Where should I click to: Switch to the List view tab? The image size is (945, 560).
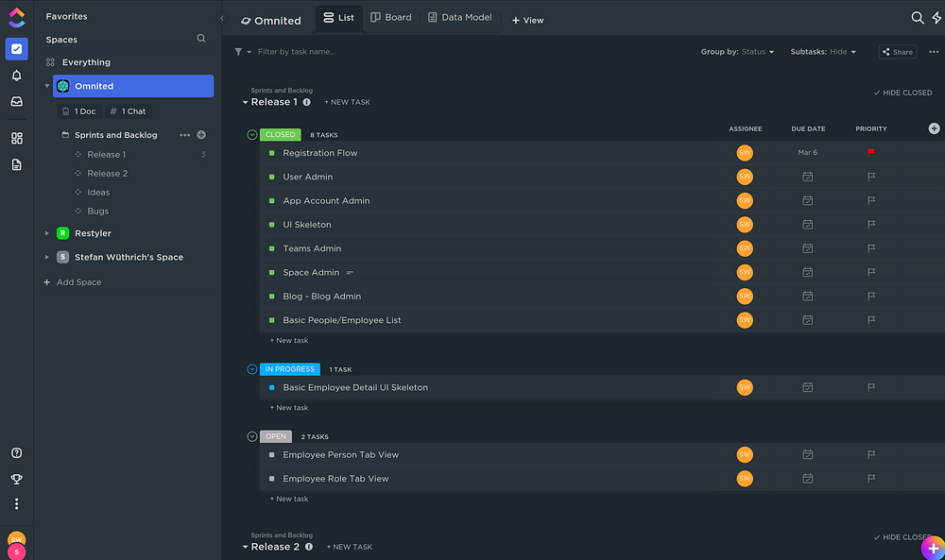pyautogui.click(x=338, y=17)
